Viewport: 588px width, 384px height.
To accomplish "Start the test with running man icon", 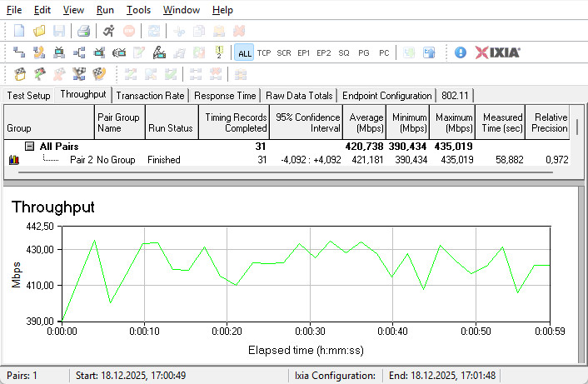I will (109, 31).
